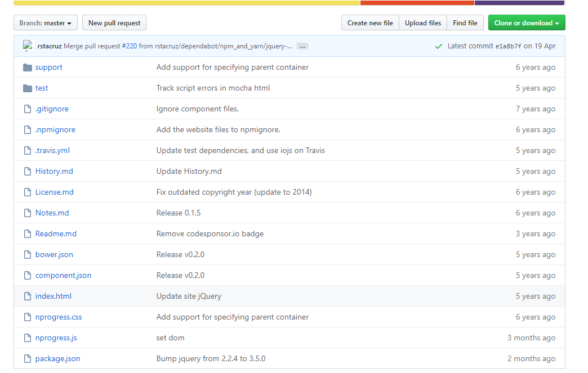Click the .npmignore file icon
This screenshot has width=588, height=373.
point(28,129)
